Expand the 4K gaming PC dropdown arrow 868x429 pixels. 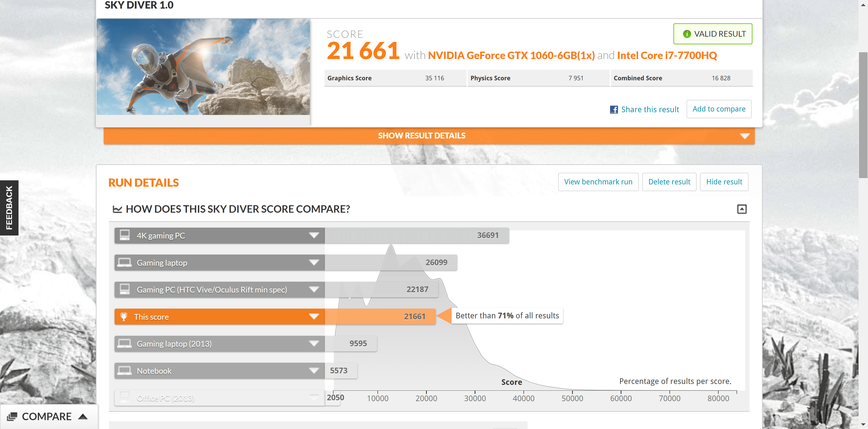pyautogui.click(x=314, y=235)
